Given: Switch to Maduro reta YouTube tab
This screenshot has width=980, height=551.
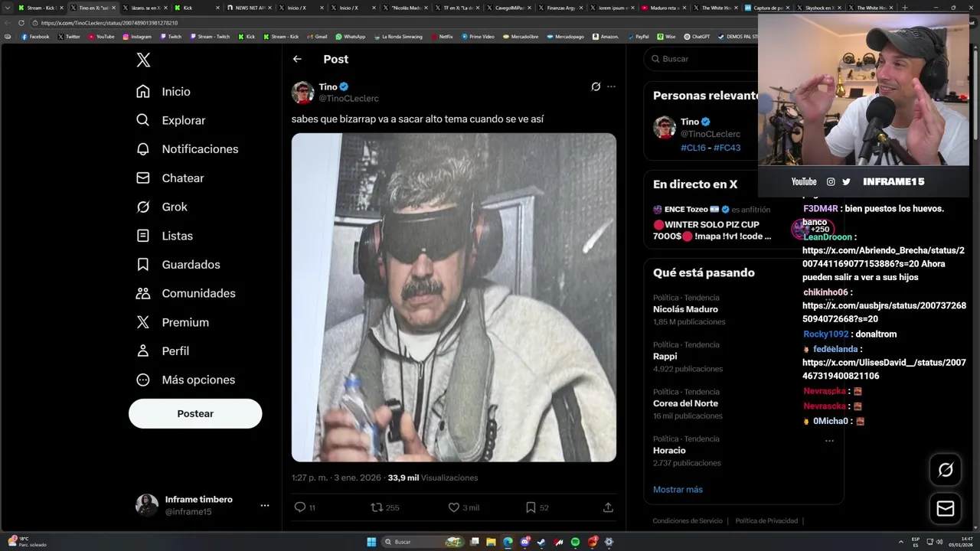Looking at the screenshot, I should coord(665,8).
